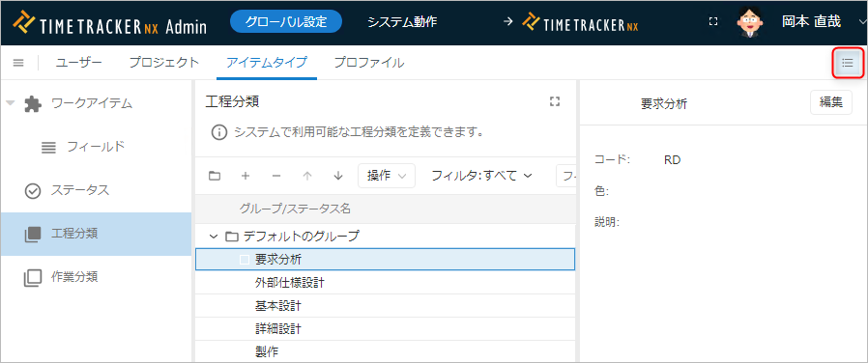Collapse the ワークアイテム tree node
This screenshot has width=868, height=363.
click(x=10, y=103)
